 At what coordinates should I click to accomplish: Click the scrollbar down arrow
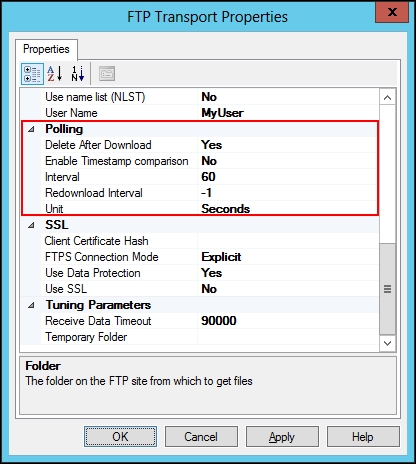387,343
